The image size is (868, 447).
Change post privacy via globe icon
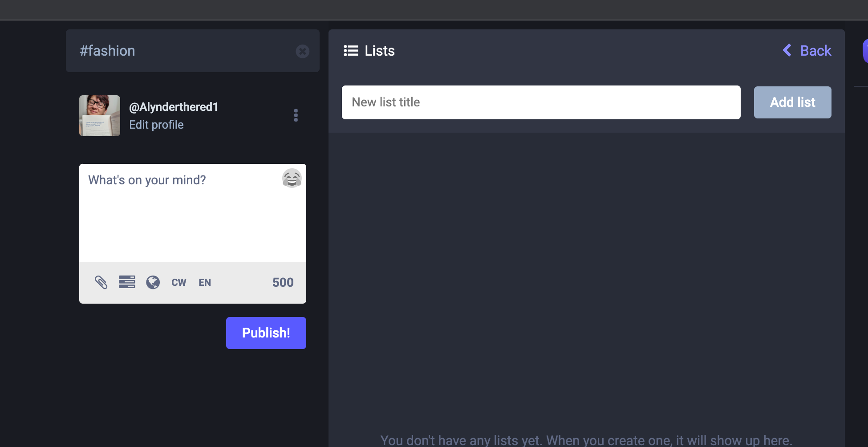153,282
